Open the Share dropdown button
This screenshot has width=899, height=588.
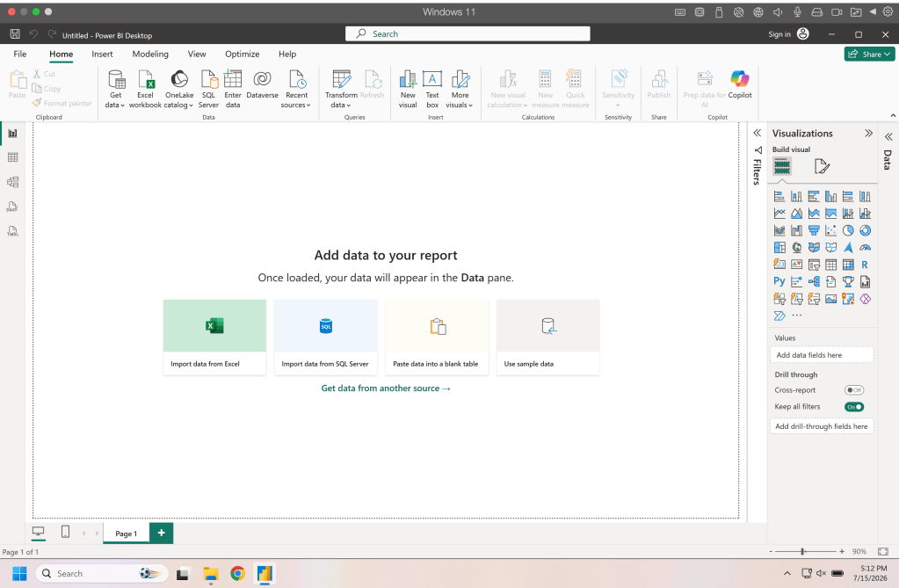(x=869, y=54)
